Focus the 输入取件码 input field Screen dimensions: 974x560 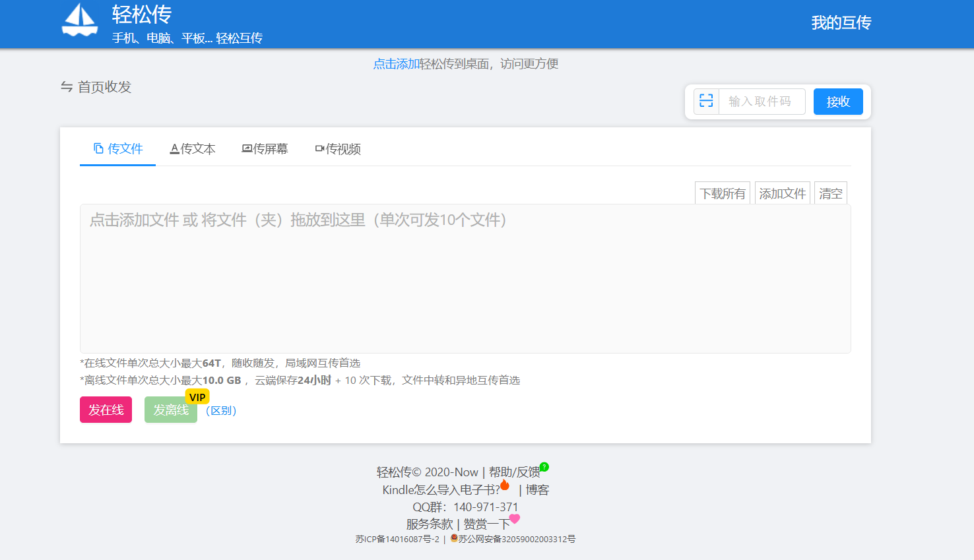point(762,102)
